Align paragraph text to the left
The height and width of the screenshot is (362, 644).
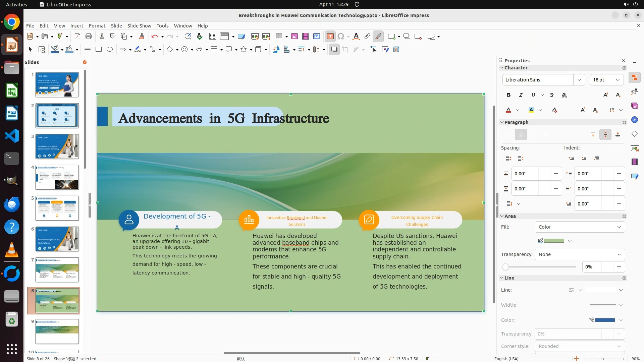(x=508, y=135)
